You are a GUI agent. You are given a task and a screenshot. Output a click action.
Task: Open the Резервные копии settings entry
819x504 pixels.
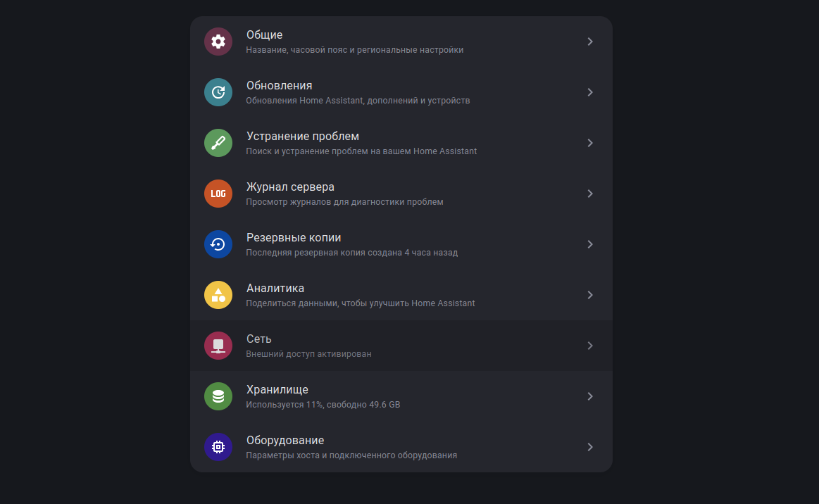pyautogui.click(x=401, y=244)
